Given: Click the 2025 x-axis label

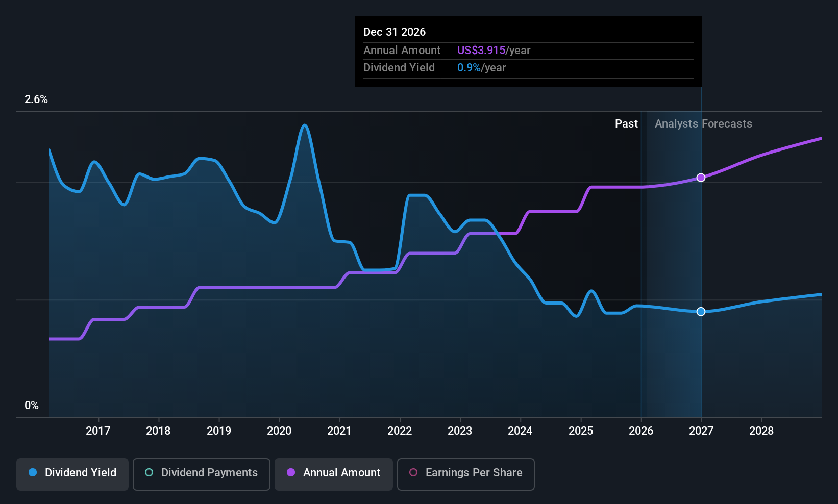Looking at the screenshot, I should point(581,431).
